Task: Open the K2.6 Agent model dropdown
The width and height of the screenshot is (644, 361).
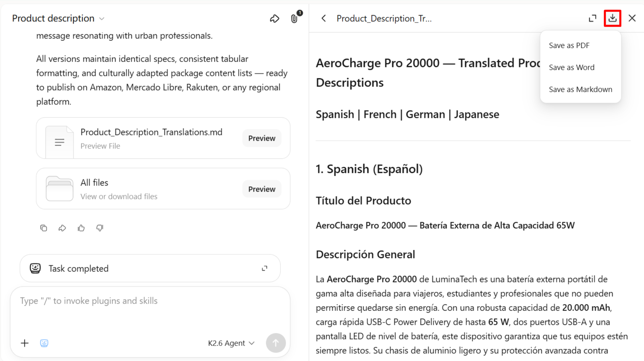Action: [x=231, y=343]
